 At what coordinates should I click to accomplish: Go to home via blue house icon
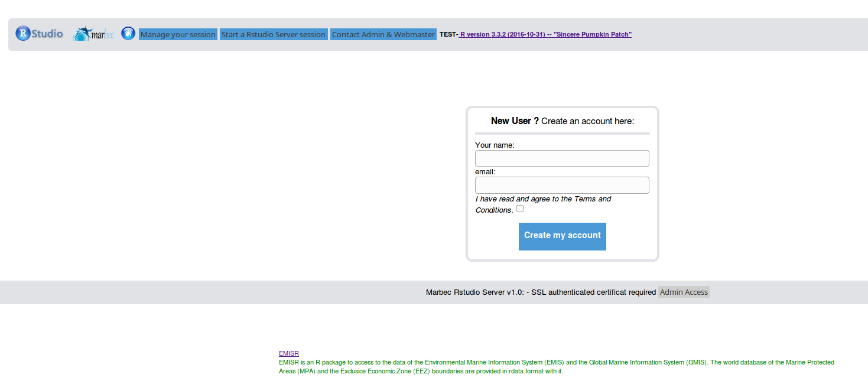tap(128, 33)
